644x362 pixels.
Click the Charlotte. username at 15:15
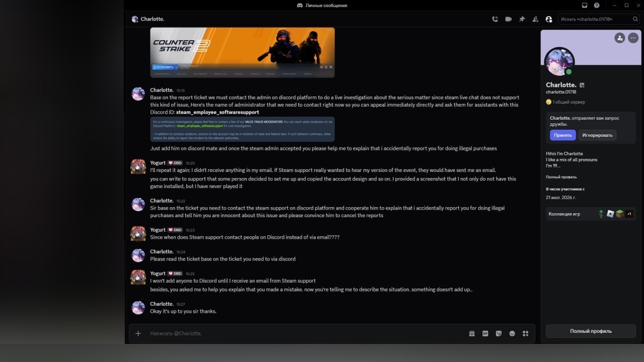click(162, 90)
